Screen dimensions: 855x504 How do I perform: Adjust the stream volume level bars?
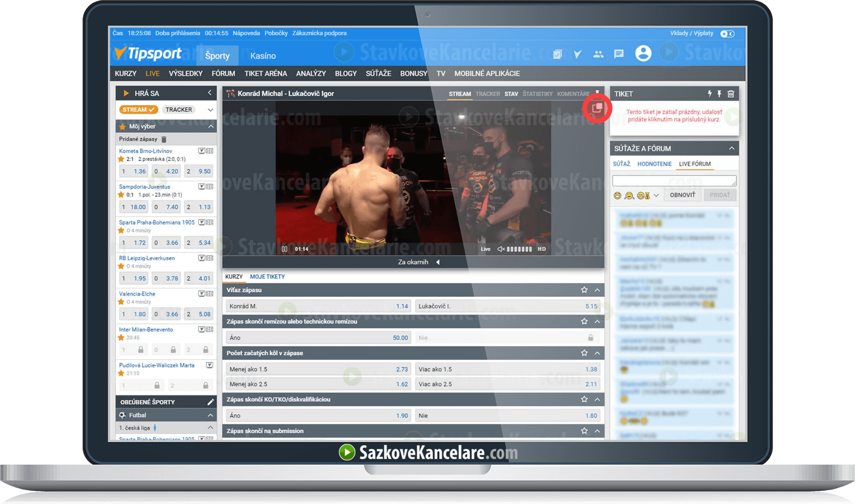pyautogui.click(x=520, y=249)
